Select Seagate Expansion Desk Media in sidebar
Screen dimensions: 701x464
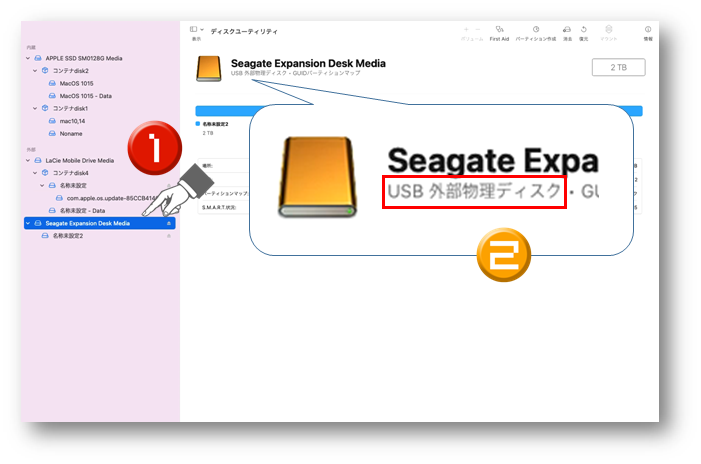pyautogui.click(x=100, y=223)
